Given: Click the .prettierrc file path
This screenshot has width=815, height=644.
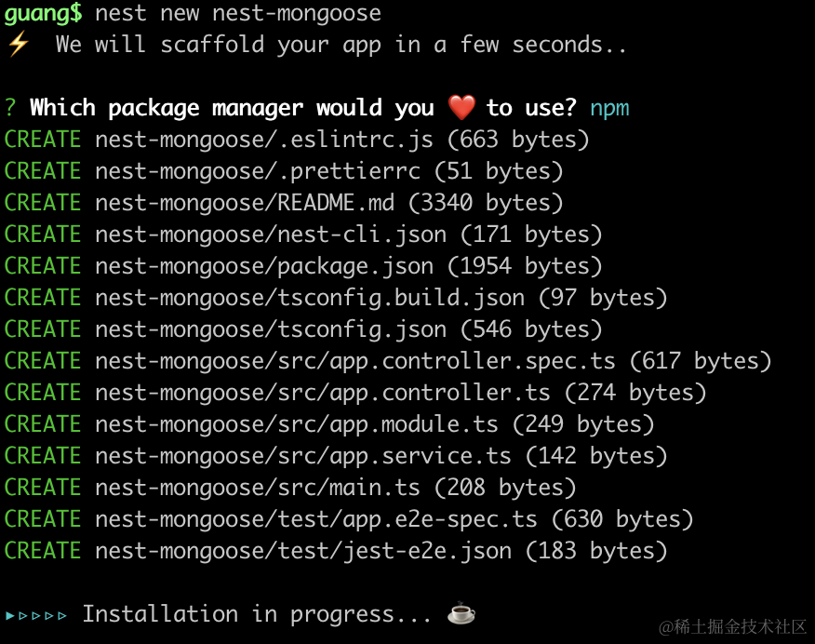Looking at the screenshot, I should 258,171.
